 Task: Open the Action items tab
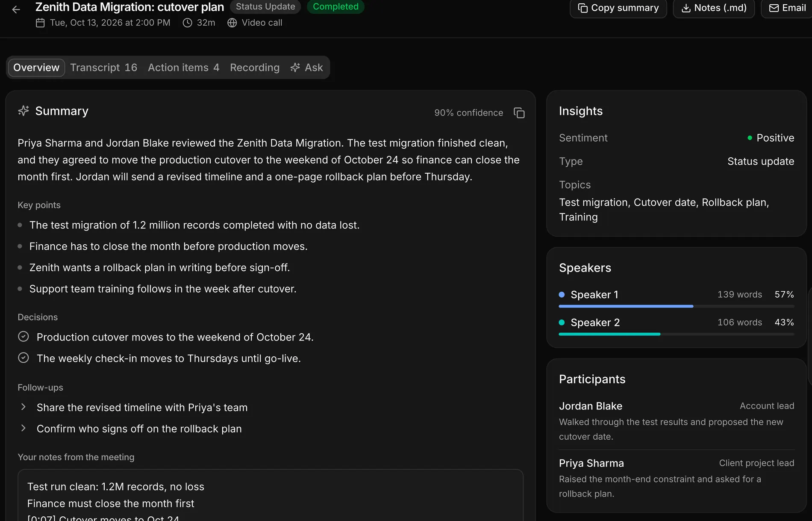184,68
